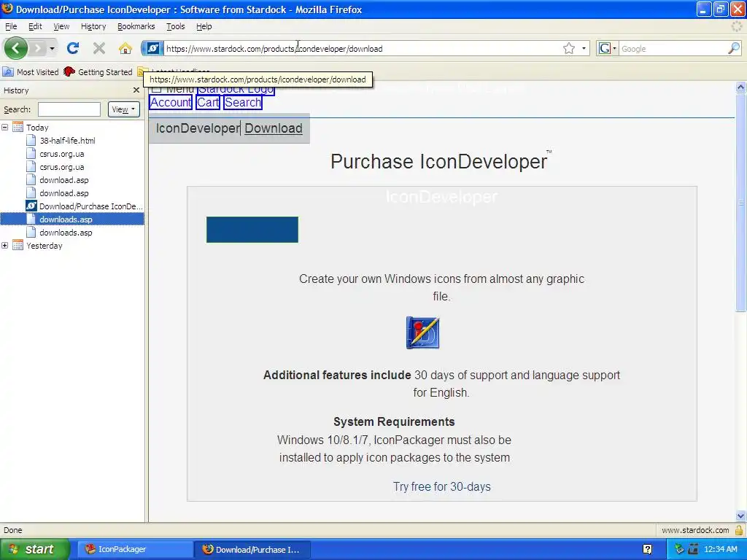Open 38-half-life.html history entry

pyautogui.click(x=67, y=141)
